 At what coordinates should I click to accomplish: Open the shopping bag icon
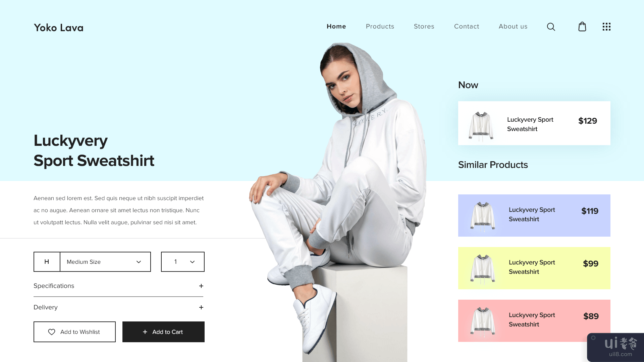coord(582,26)
